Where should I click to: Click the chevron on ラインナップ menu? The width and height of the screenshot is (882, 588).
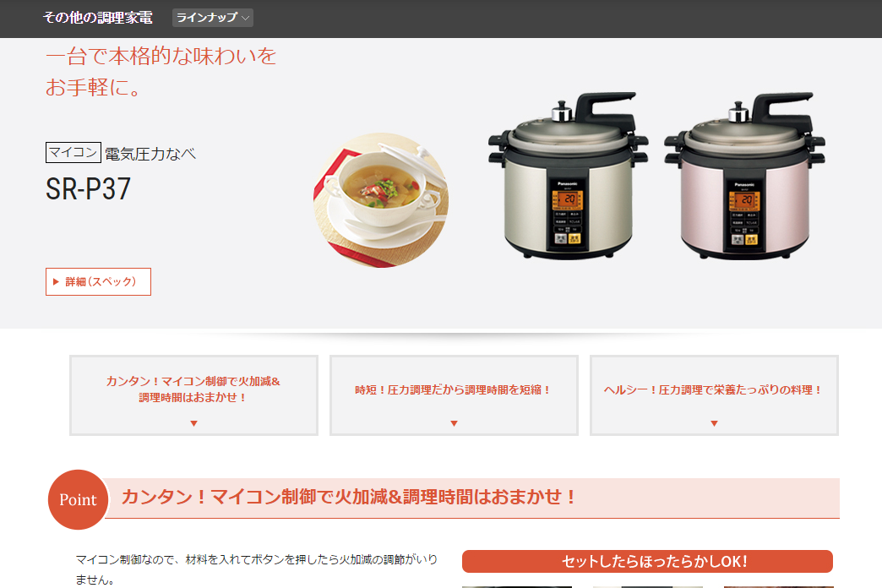(245, 18)
